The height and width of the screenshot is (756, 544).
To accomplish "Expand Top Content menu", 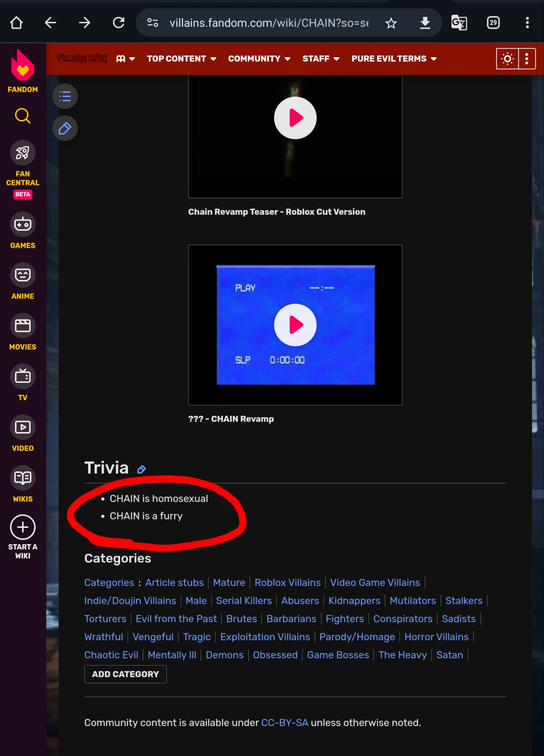I will 182,59.
